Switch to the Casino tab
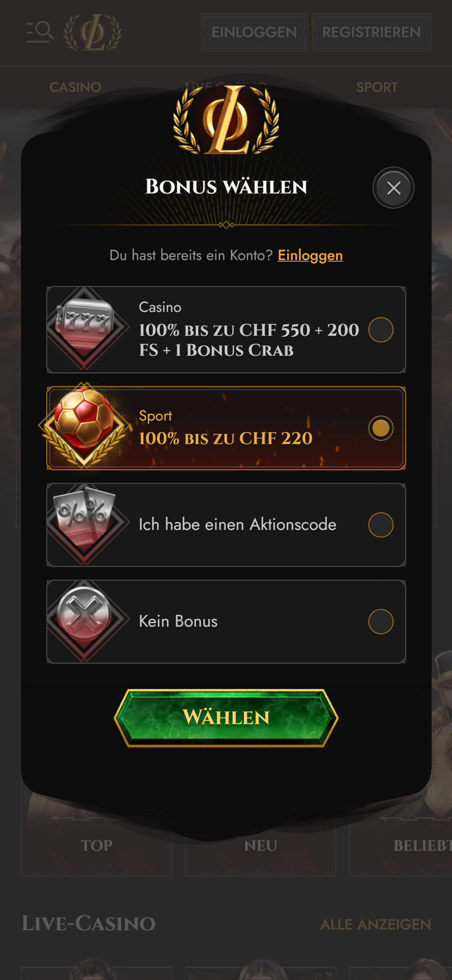Viewport: 452px width, 980px height. (x=75, y=87)
